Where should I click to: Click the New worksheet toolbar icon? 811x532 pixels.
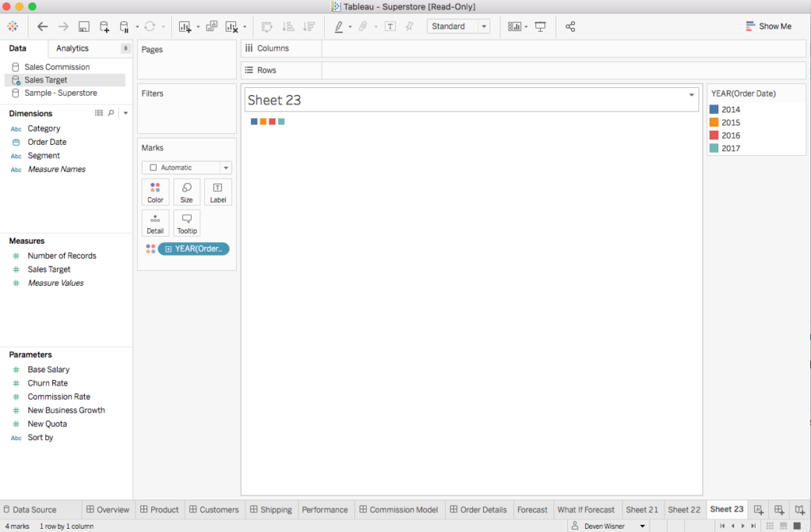point(185,27)
